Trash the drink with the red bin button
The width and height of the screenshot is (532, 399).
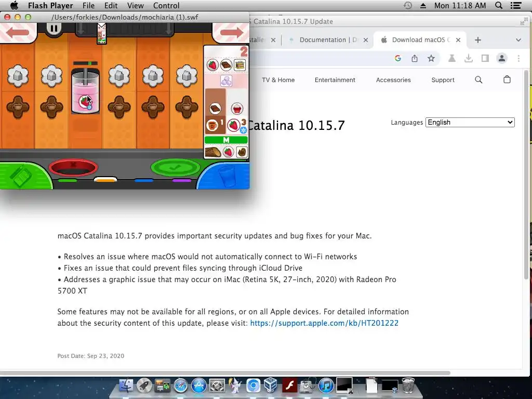pyautogui.click(x=73, y=167)
